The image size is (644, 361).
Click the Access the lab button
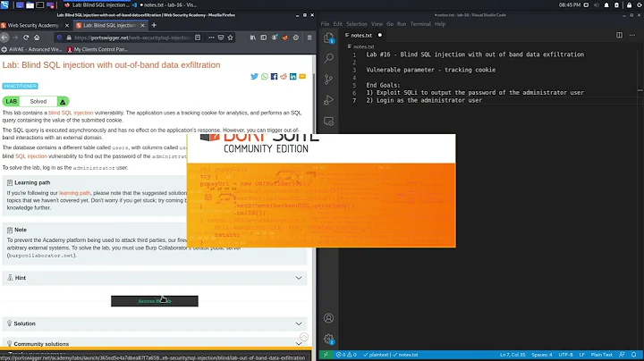[x=155, y=301]
